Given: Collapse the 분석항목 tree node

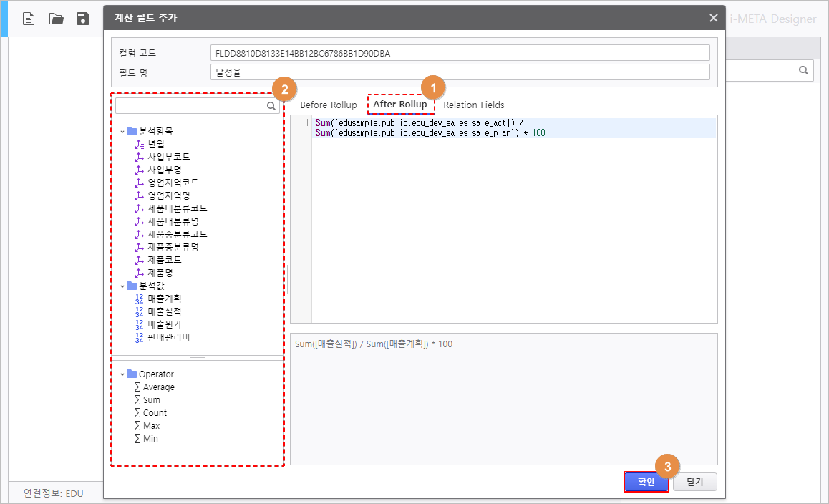Looking at the screenshot, I should point(122,131).
